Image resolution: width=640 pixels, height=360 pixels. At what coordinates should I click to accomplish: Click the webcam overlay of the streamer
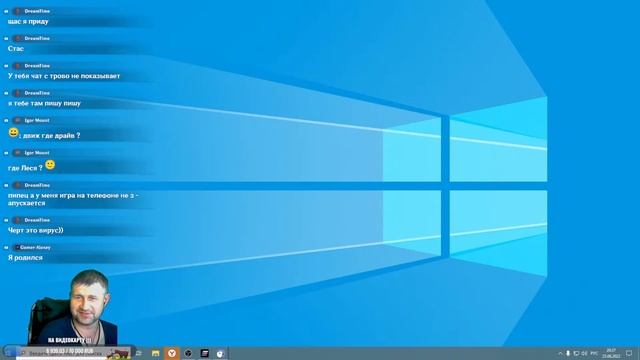pyautogui.click(x=73, y=308)
